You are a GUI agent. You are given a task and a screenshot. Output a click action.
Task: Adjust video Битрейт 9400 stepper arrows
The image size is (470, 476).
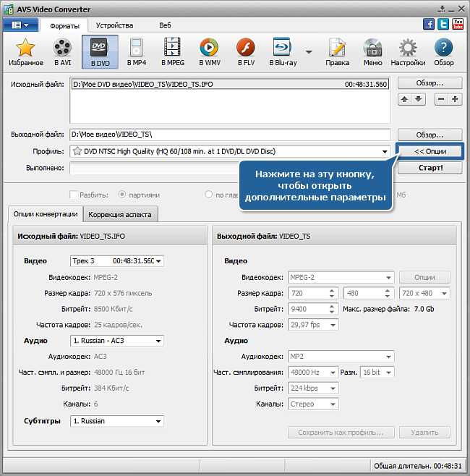[332, 309]
